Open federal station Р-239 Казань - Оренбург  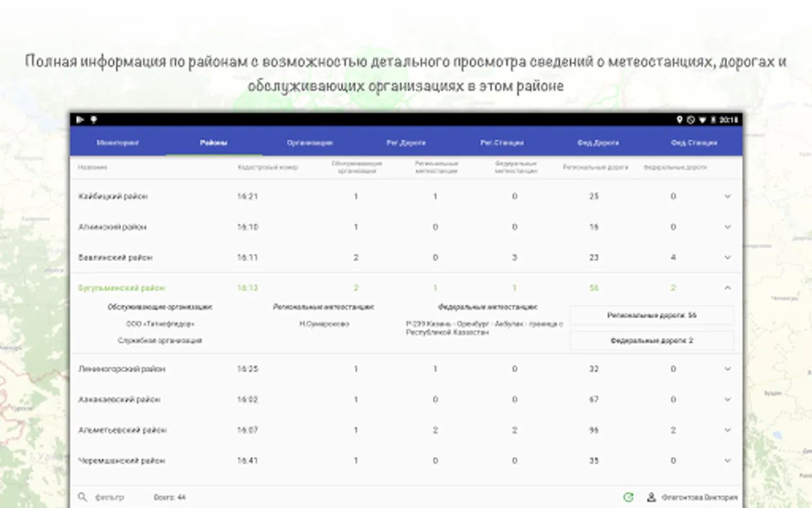pyautogui.click(x=484, y=328)
